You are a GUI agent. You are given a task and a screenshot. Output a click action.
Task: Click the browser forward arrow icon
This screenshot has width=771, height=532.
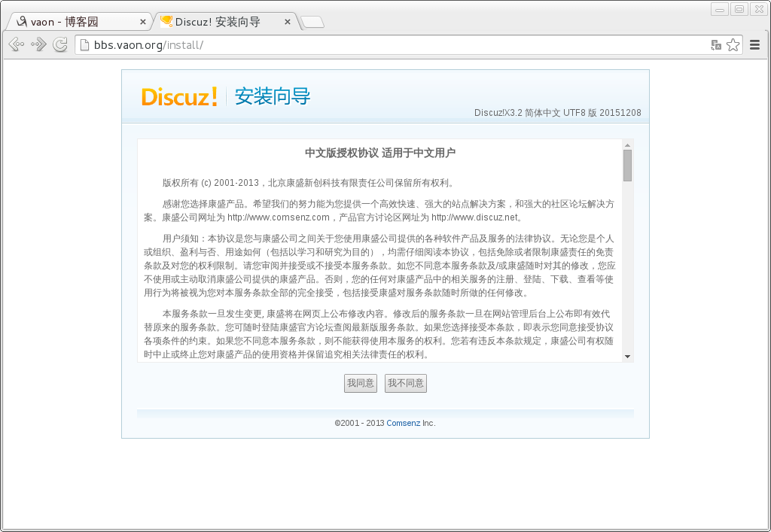point(38,44)
